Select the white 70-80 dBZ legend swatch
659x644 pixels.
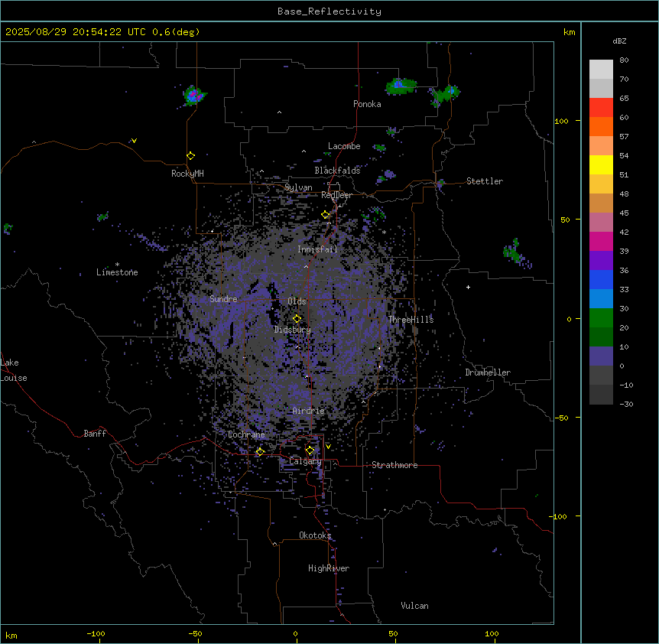click(601, 70)
